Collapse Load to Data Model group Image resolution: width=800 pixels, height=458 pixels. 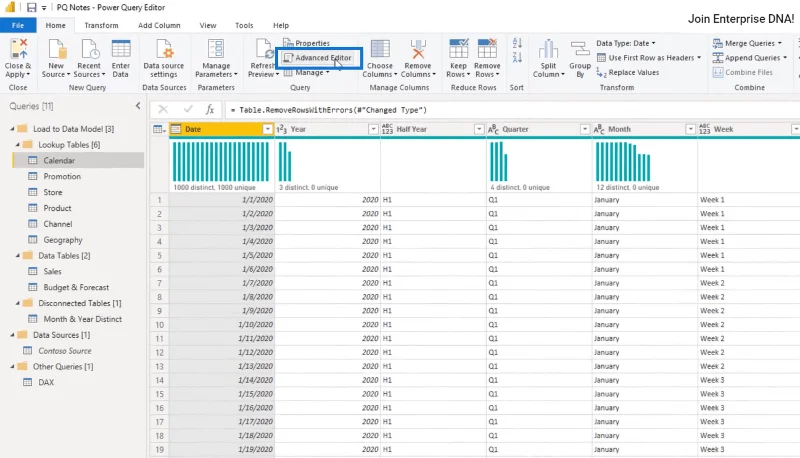tap(12, 129)
